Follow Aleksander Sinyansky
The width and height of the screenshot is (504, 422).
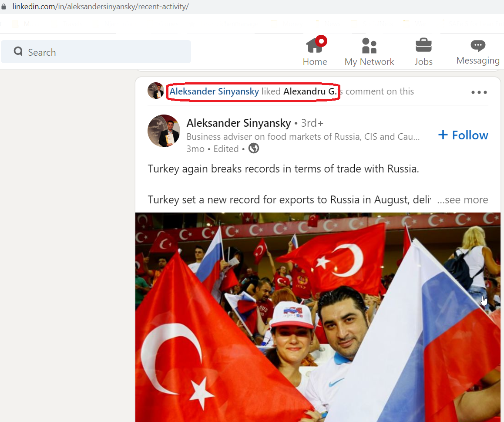pos(463,135)
